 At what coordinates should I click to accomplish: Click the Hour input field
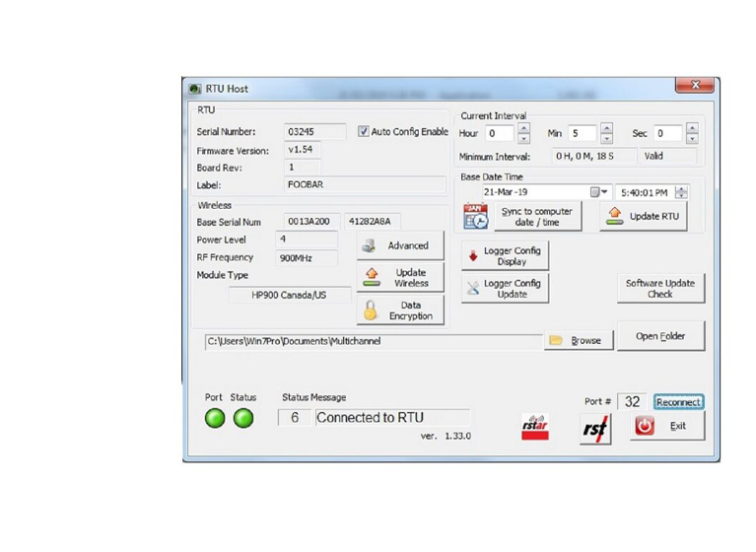pos(500,133)
